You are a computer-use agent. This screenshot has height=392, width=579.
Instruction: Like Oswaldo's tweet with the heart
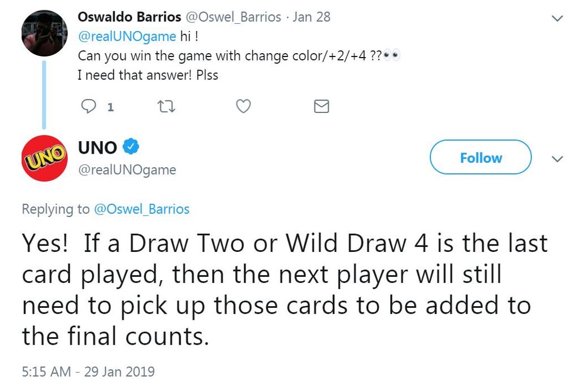(243, 106)
